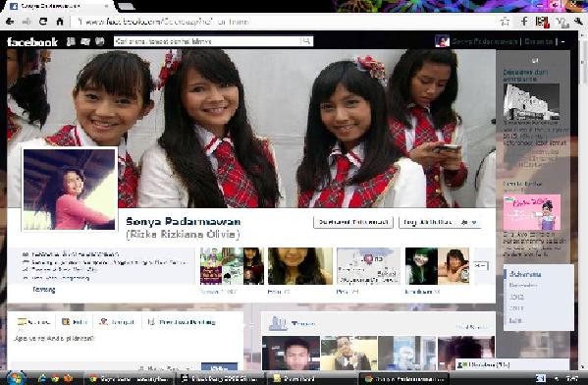This screenshot has width=588, height=385.
Task: Click the headline link of the first sidebar ad
Action: (x=525, y=76)
